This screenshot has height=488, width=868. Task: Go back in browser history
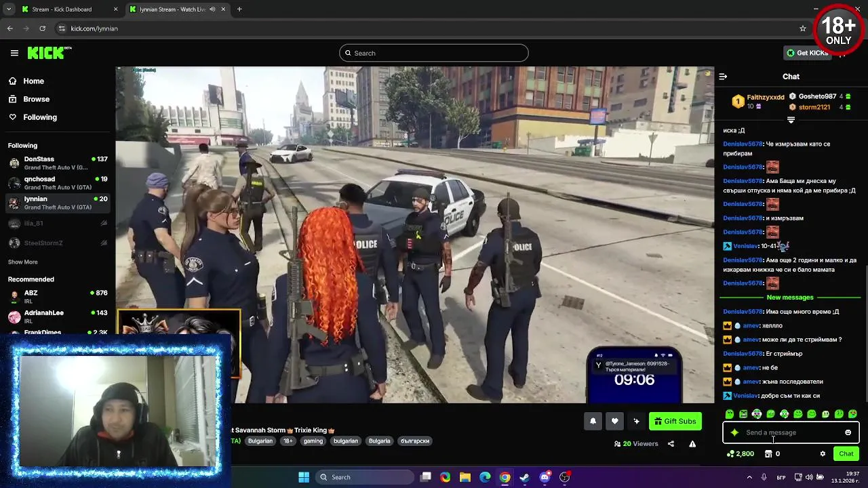pos(9,28)
